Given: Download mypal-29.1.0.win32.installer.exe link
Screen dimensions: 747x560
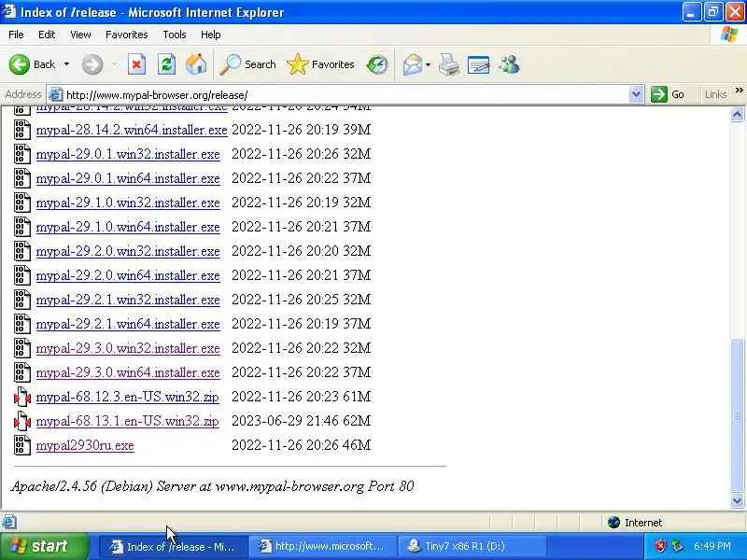Looking at the screenshot, I should click(128, 203).
